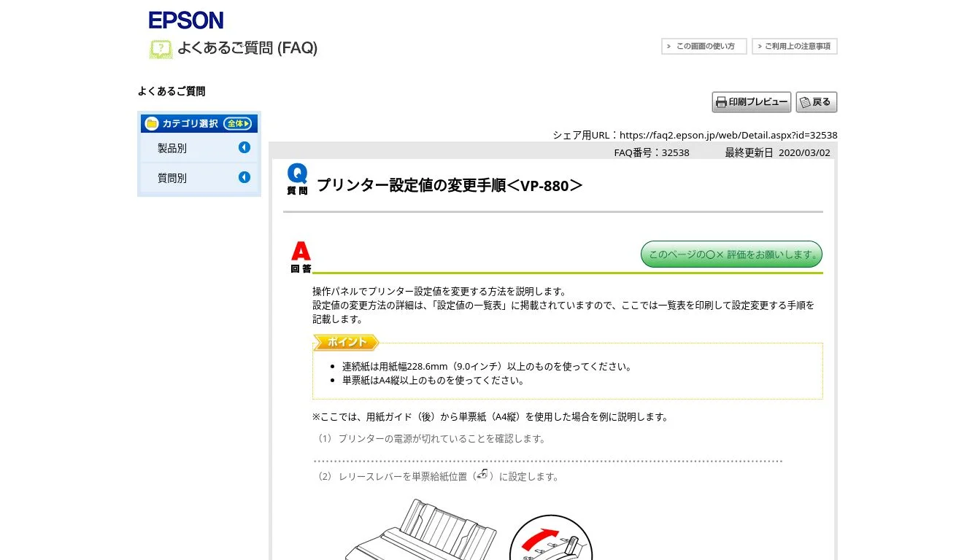
Task: Click 最終更新日 2020/03/02 text
Action: 777,152
